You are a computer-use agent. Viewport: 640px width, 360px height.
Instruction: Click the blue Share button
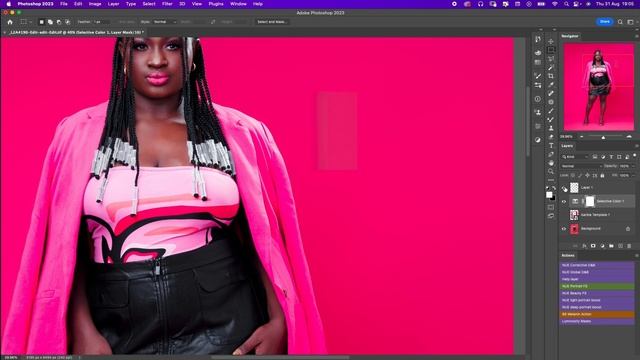coord(605,22)
